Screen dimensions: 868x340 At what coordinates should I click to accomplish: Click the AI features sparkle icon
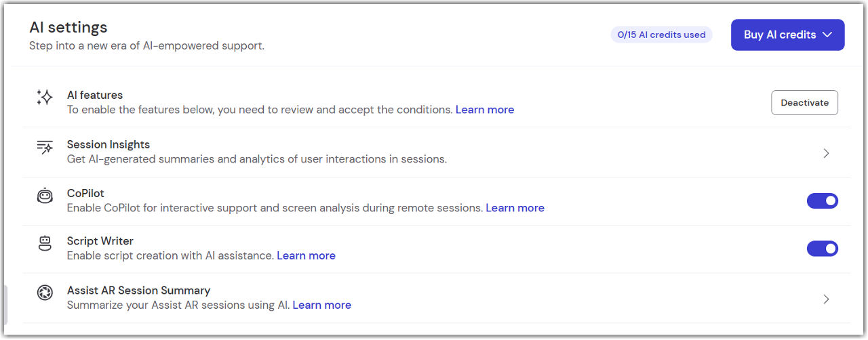point(45,98)
